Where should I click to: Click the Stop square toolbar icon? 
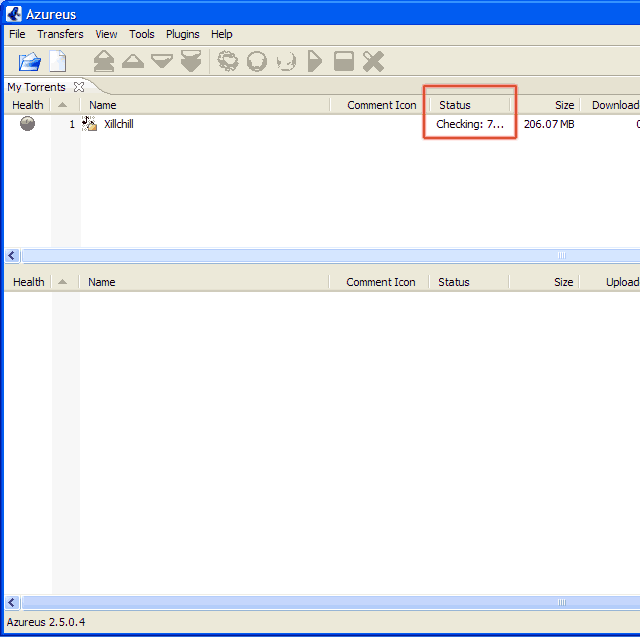click(344, 62)
